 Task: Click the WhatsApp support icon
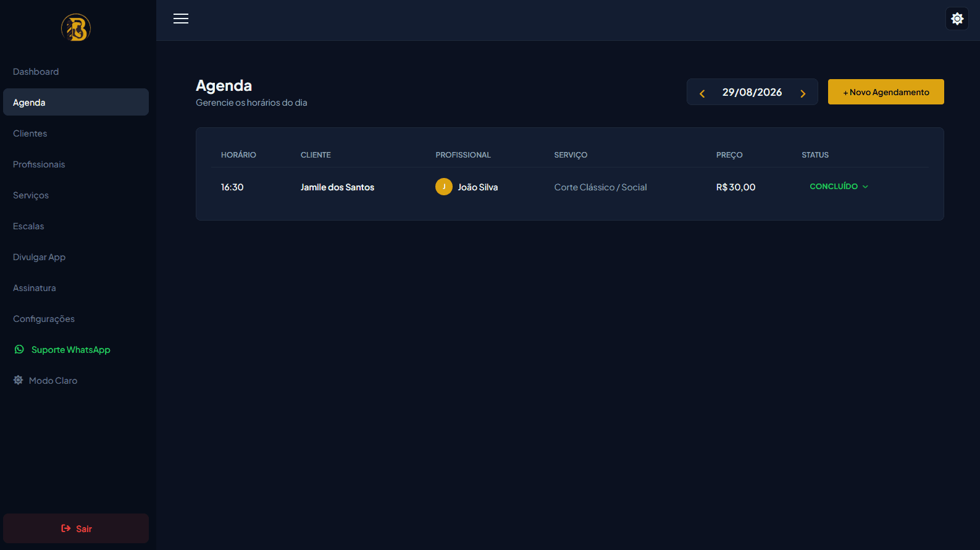tap(19, 349)
